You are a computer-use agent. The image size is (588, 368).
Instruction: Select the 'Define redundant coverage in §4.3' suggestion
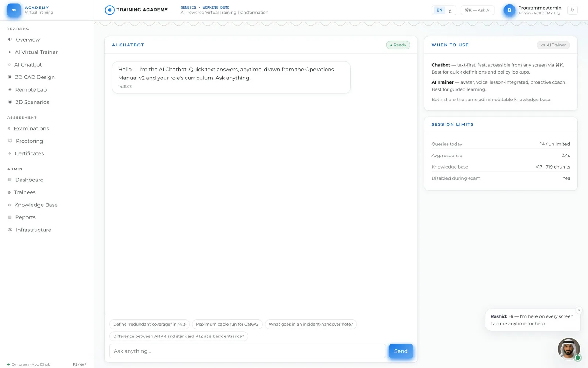click(x=149, y=324)
